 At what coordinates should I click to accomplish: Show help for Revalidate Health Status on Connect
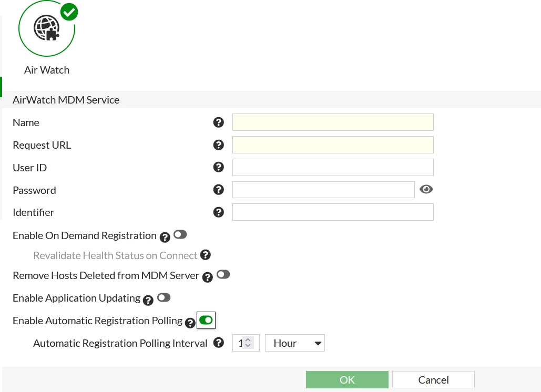click(205, 255)
